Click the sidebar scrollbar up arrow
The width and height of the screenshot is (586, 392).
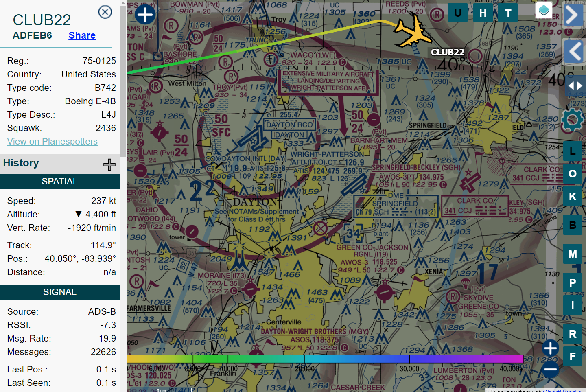123,3
